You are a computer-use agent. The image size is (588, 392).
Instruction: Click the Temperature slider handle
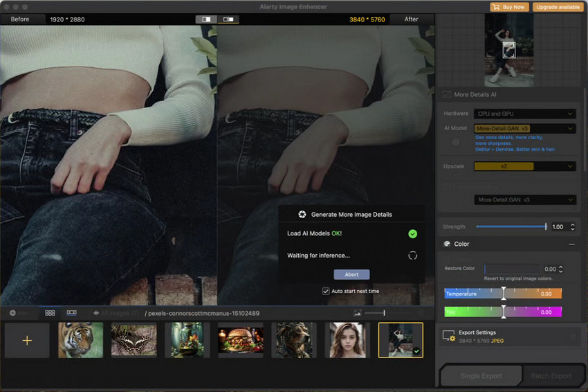[x=504, y=293]
